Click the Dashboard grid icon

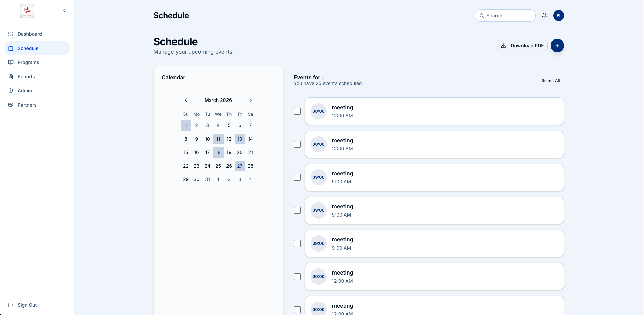coord(11,34)
